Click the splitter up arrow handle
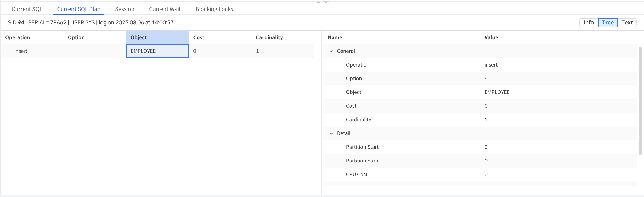 point(318,2)
